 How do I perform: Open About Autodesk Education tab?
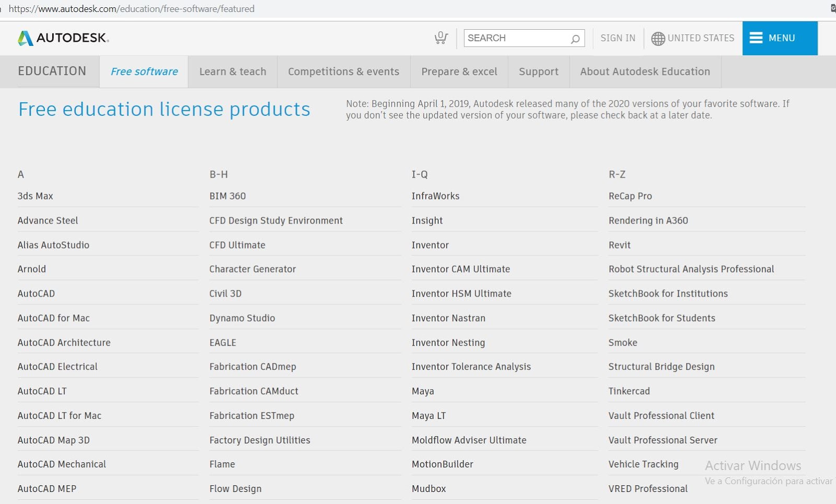pyautogui.click(x=645, y=72)
